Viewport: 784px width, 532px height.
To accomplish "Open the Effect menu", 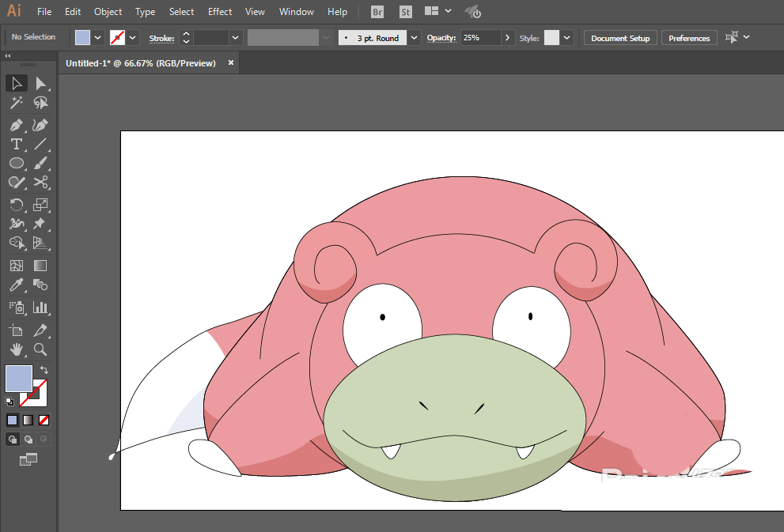I will click(x=220, y=12).
